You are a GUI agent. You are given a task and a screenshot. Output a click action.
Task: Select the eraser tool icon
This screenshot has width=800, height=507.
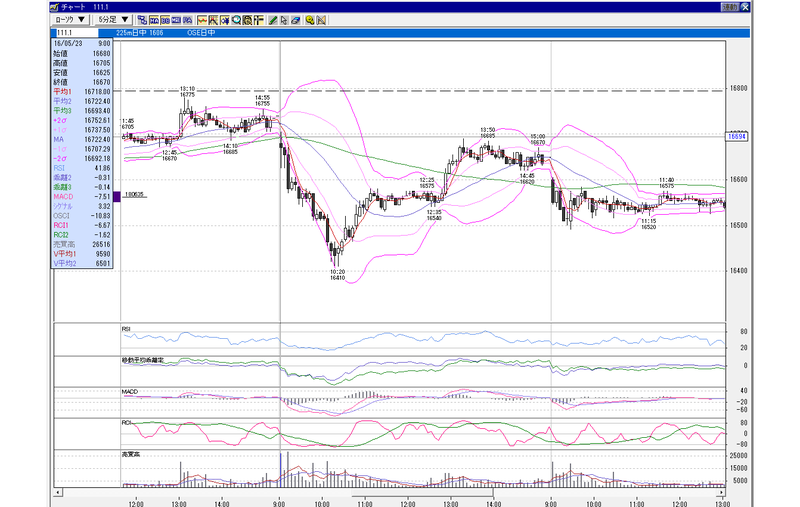pyautogui.click(x=295, y=20)
